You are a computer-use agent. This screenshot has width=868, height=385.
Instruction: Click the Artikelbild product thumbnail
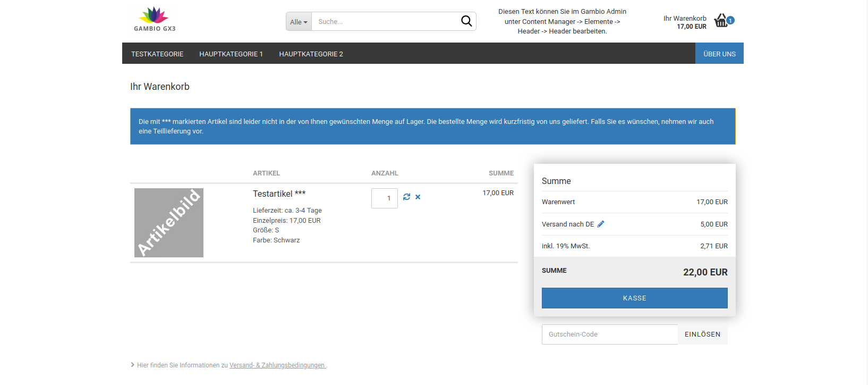[169, 223]
